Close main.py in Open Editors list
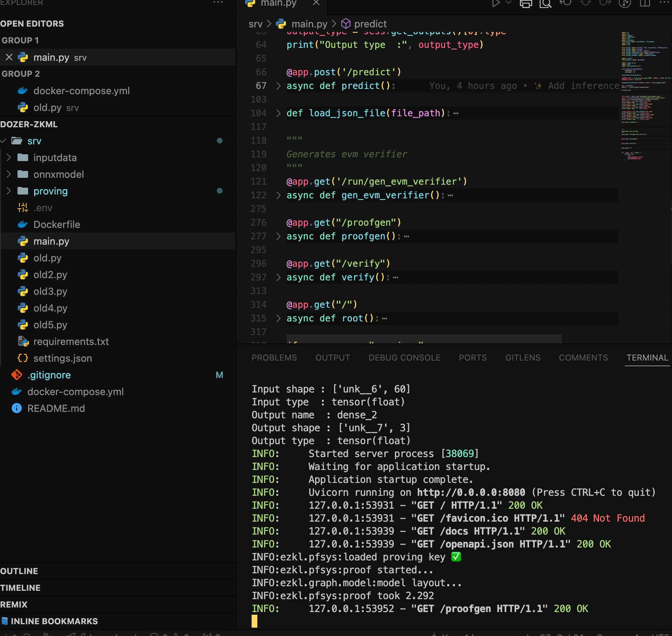The width and height of the screenshot is (672, 636). 9,57
